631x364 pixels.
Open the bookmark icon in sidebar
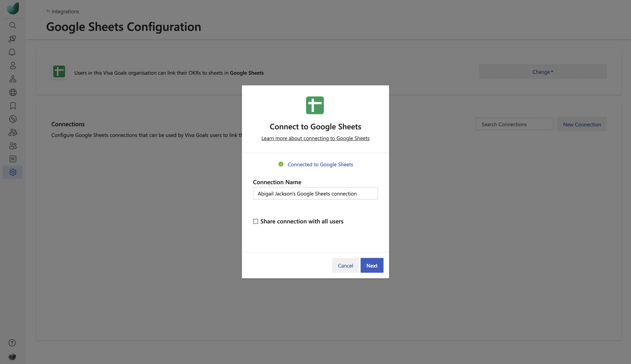tap(13, 106)
